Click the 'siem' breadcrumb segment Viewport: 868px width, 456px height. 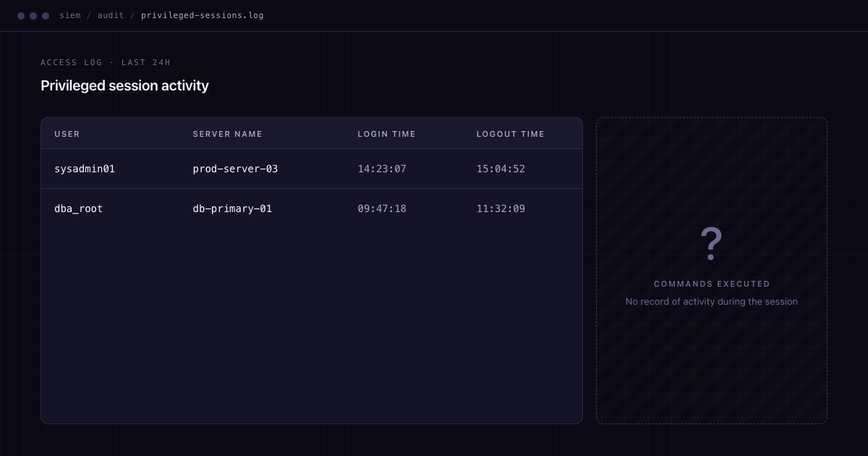pyautogui.click(x=70, y=15)
